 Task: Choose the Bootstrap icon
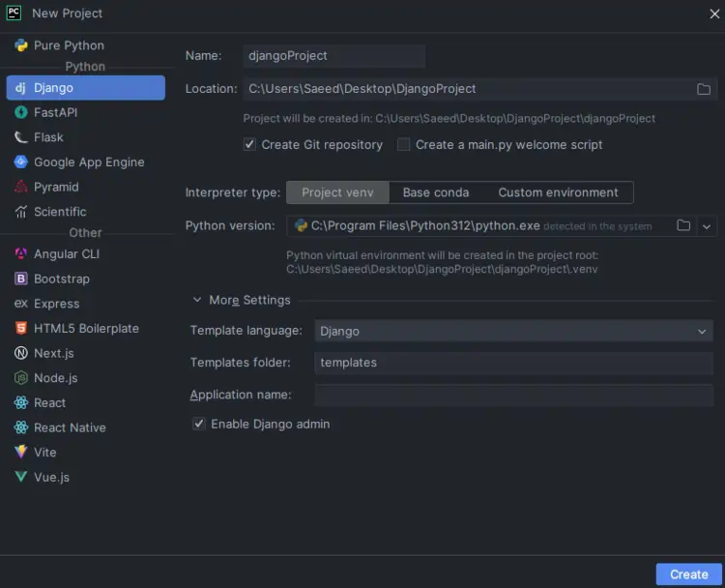pos(21,279)
